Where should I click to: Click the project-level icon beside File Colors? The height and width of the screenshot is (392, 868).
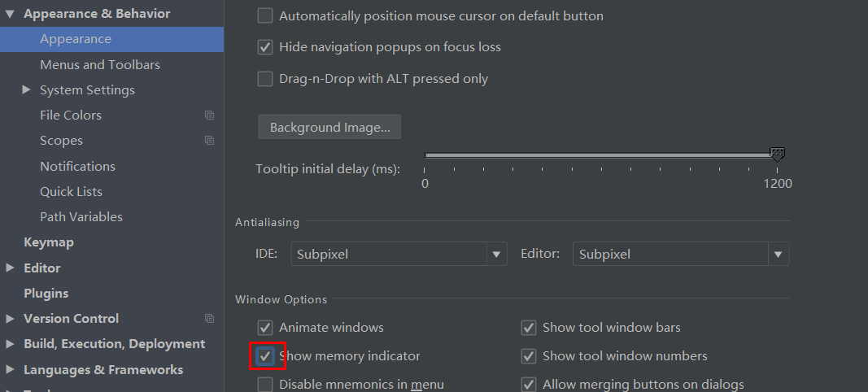pyautogui.click(x=209, y=115)
